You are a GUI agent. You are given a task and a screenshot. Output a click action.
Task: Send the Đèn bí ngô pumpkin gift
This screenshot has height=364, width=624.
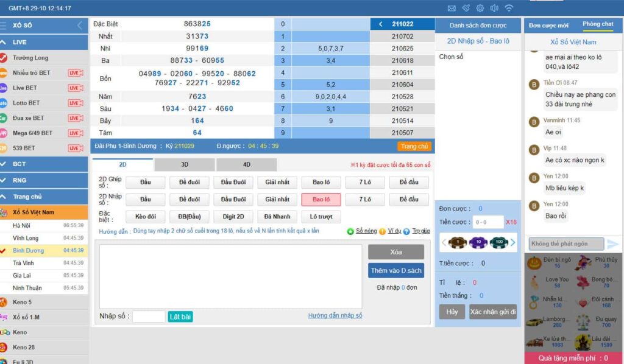(534, 263)
